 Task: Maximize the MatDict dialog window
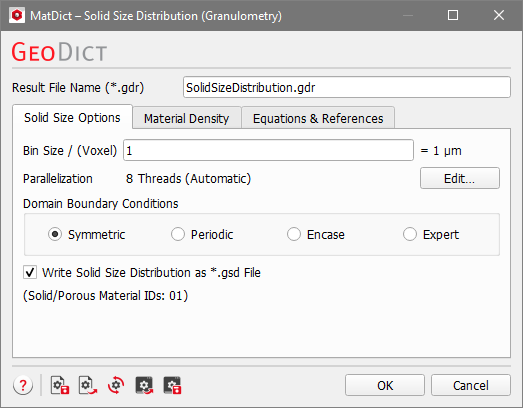[453, 15]
